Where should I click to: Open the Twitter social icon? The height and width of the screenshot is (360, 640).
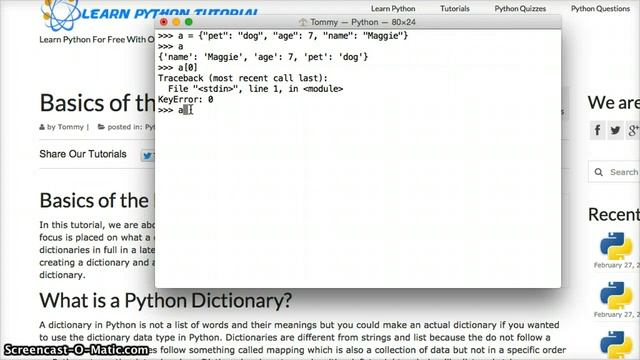pyautogui.click(x=615, y=130)
